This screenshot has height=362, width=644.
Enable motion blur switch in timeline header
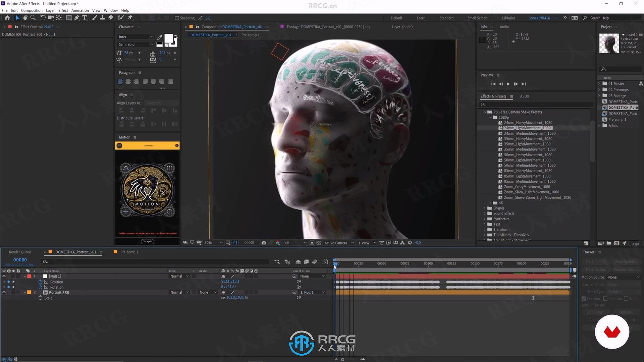point(315,262)
